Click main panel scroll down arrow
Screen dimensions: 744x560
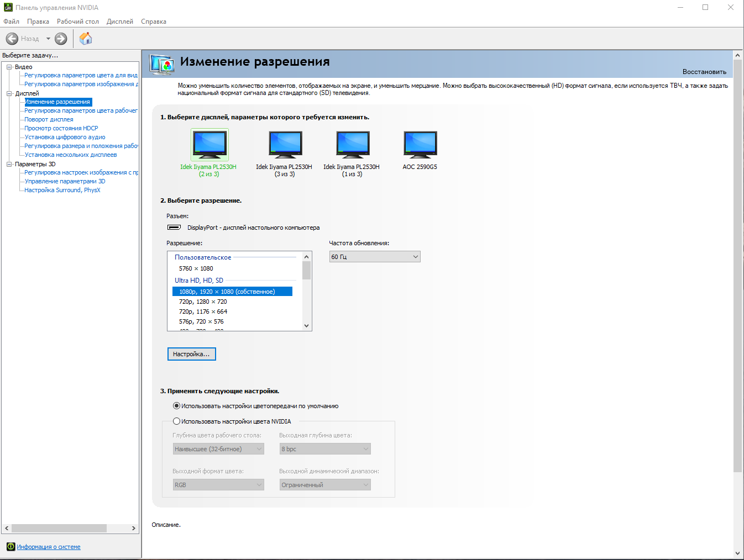coord(737,553)
